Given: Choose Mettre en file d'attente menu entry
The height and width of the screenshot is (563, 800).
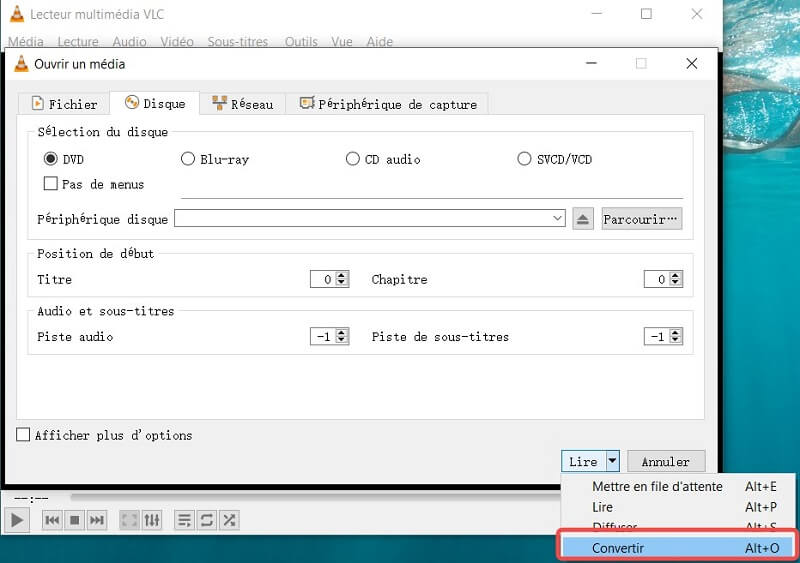Looking at the screenshot, I should pos(678,486).
